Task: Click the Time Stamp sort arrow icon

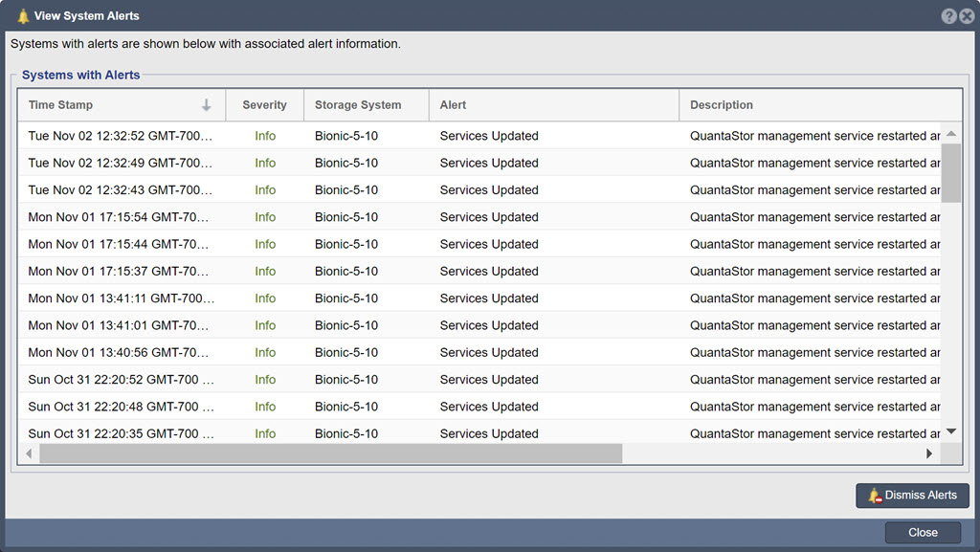Action: [207, 105]
